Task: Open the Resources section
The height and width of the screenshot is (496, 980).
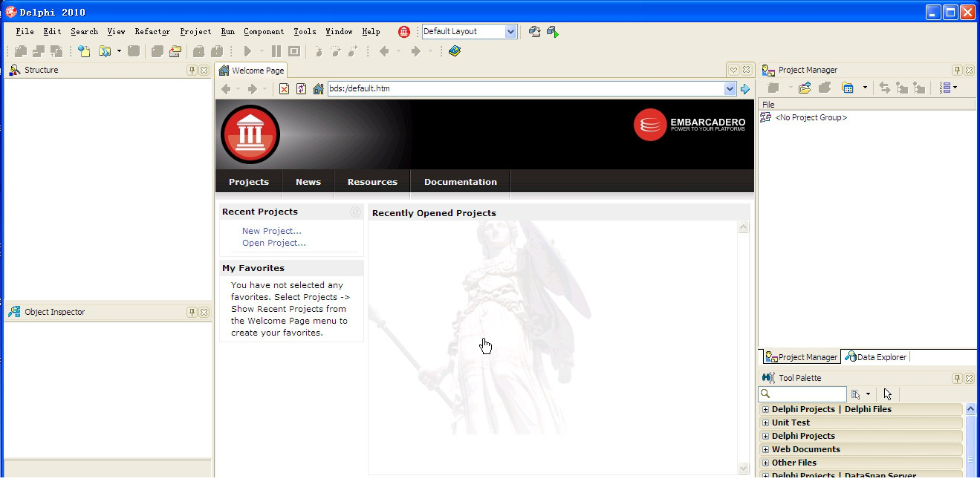Action: pyautogui.click(x=372, y=182)
